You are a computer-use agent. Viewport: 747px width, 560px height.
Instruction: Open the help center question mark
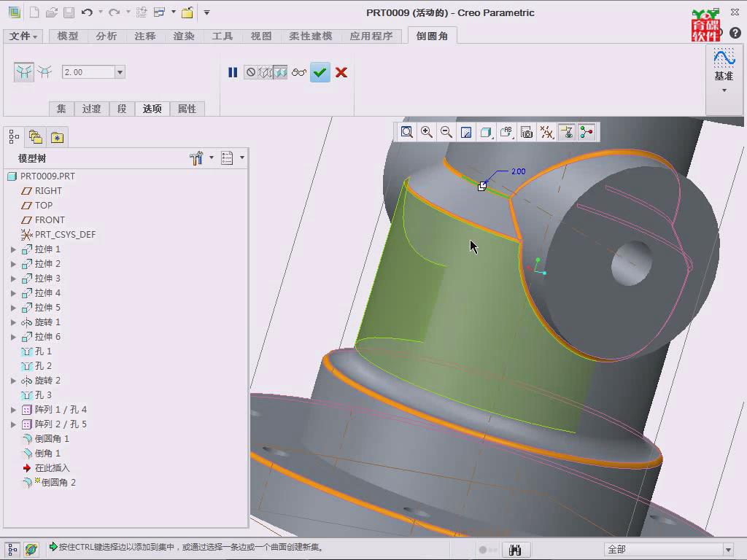[x=735, y=32]
